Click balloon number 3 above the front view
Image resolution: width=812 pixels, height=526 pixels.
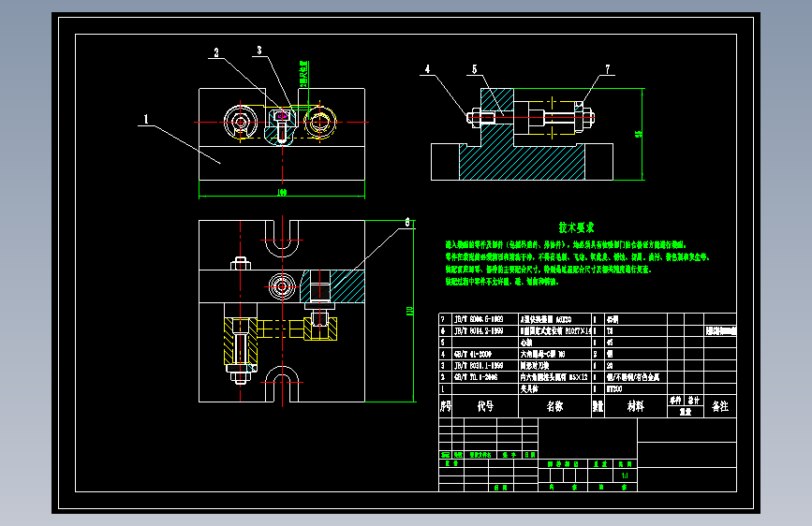click(259, 51)
